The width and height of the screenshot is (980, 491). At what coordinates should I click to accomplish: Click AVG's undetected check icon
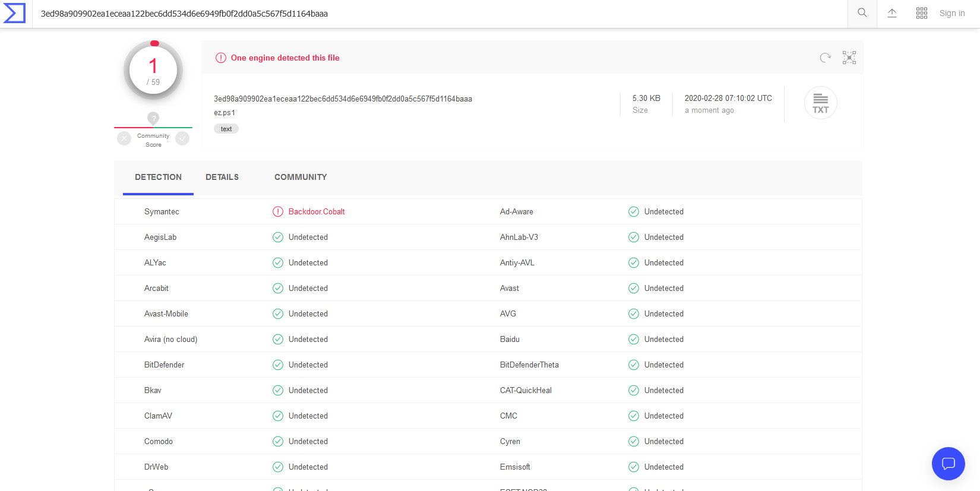coord(634,313)
